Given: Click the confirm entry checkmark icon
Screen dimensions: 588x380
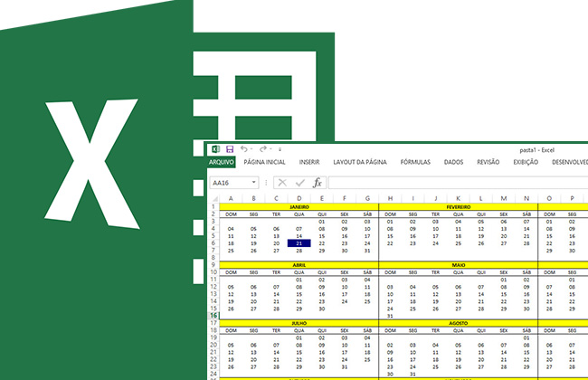Looking at the screenshot, I should 300,183.
